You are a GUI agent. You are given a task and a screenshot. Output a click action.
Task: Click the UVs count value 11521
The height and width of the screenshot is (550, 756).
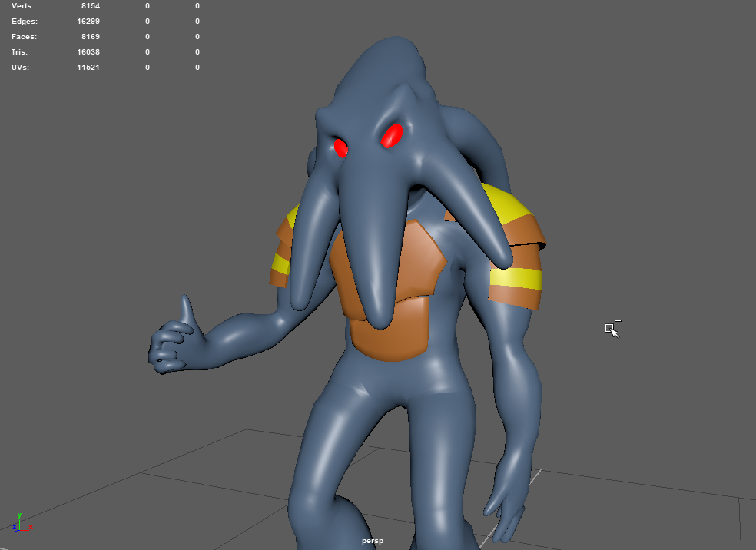pyautogui.click(x=88, y=68)
